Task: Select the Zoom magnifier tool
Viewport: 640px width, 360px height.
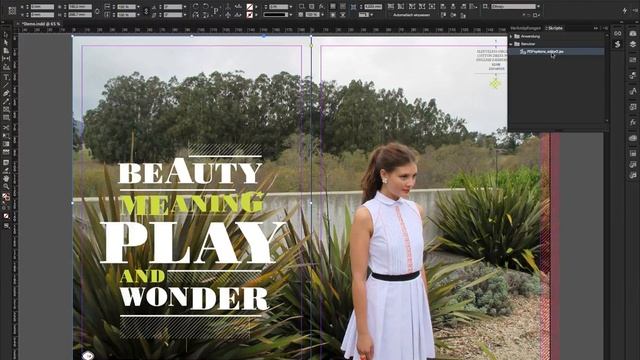Action: [6, 187]
